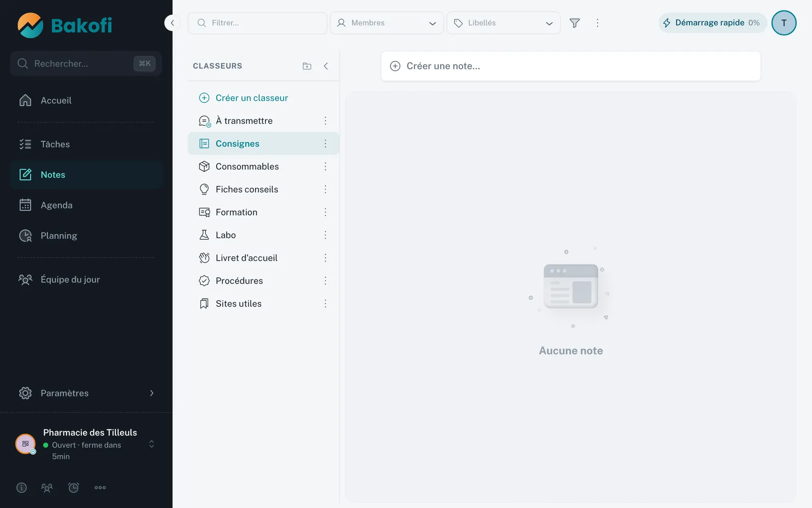Open options menu for Formation
This screenshot has height=508, width=812.
pyautogui.click(x=325, y=212)
